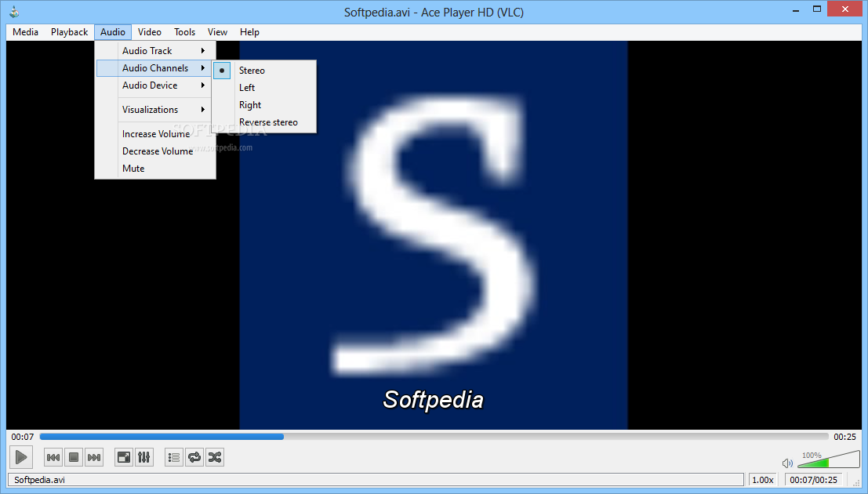Toggle loop repeat icon

click(194, 457)
